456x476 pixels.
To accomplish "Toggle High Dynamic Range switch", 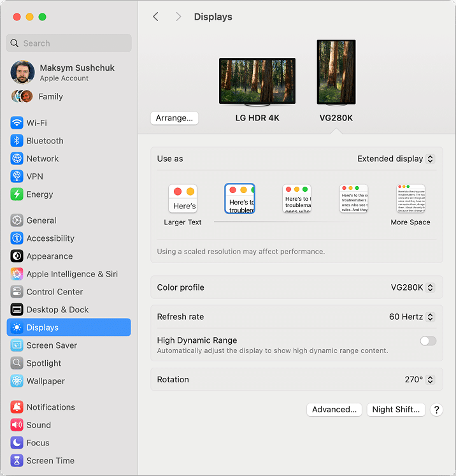I will click(x=428, y=341).
